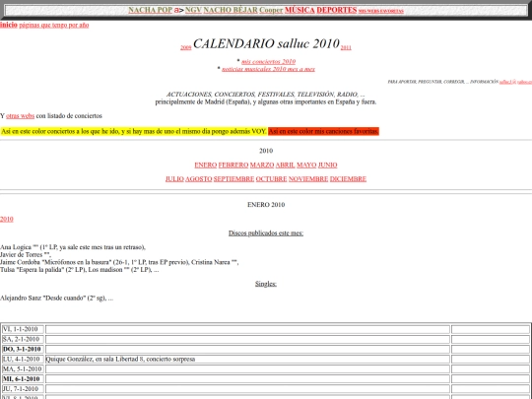Open the NACHA POP link
The image size is (532, 399).
pyautogui.click(x=151, y=10)
